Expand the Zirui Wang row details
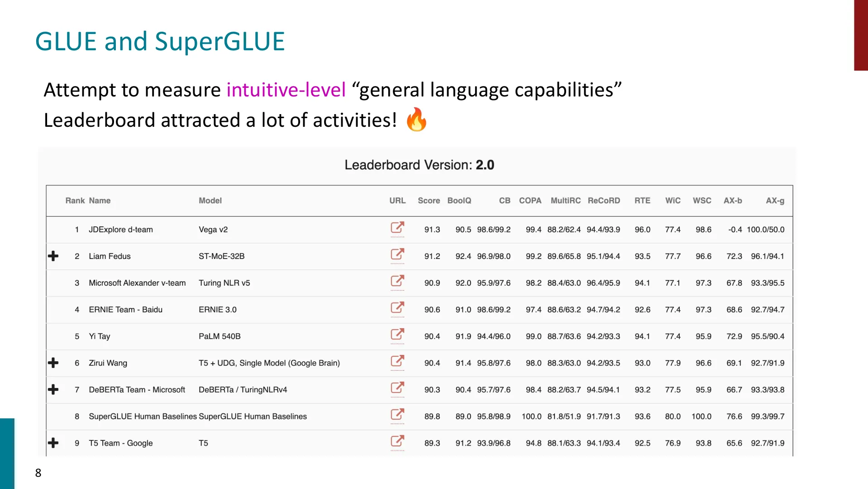Screen dimensions: 868x489 click(x=53, y=363)
